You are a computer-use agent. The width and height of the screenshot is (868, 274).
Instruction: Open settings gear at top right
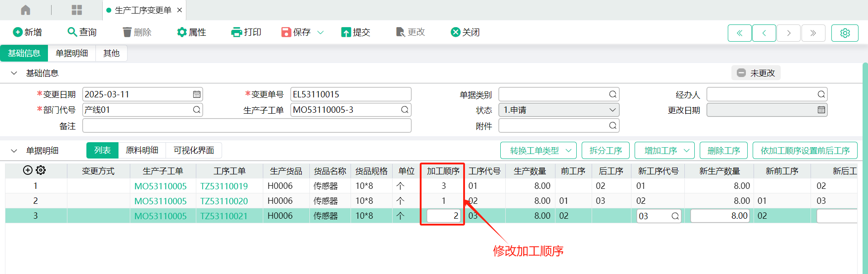[844, 33]
